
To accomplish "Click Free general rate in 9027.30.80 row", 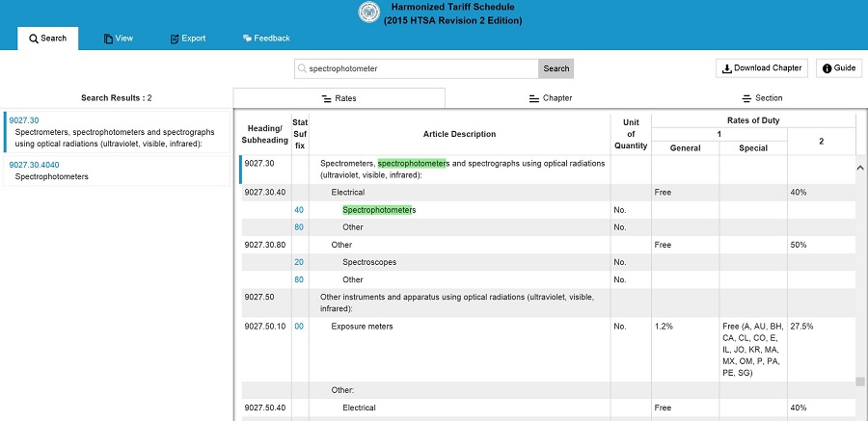I will point(663,245).
